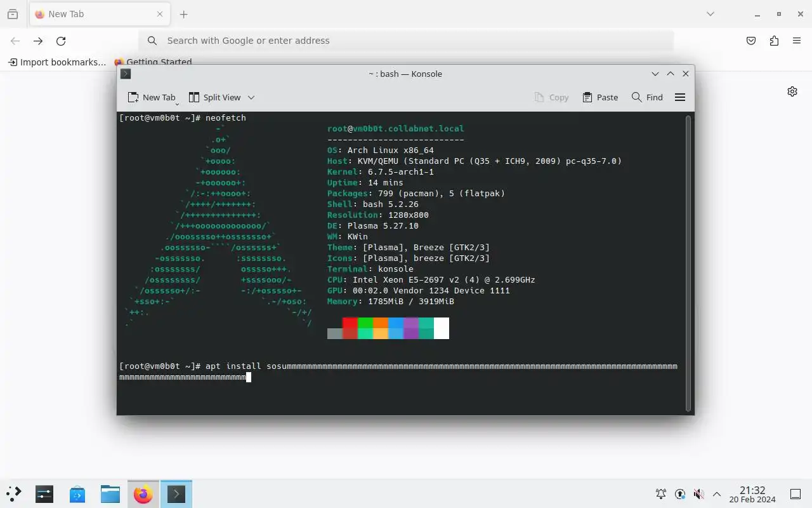The height and width of the screenshot is (508, 812).
Task: Open System Settings from taskbar
Action: [44, 494]
